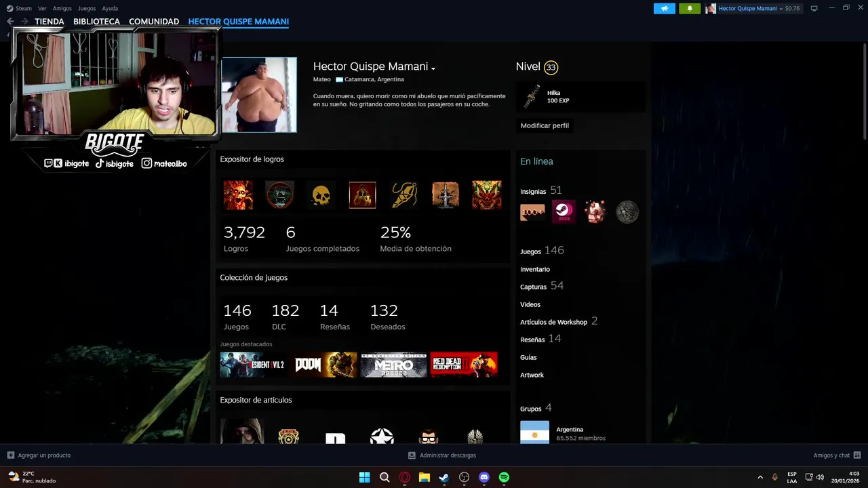Image resolution: width=868 pixels, height=488 pixels.
Task: Click the Amigos y chat icon
Action: pyautogui.click(x=857, y=455)
